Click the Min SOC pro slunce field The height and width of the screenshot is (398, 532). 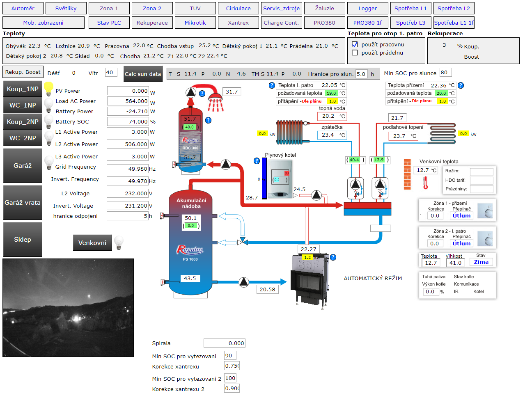445,73
